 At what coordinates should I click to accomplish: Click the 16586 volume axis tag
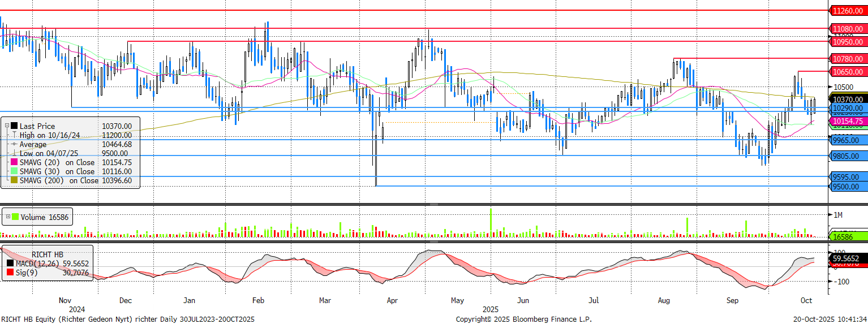click(847, 237)
